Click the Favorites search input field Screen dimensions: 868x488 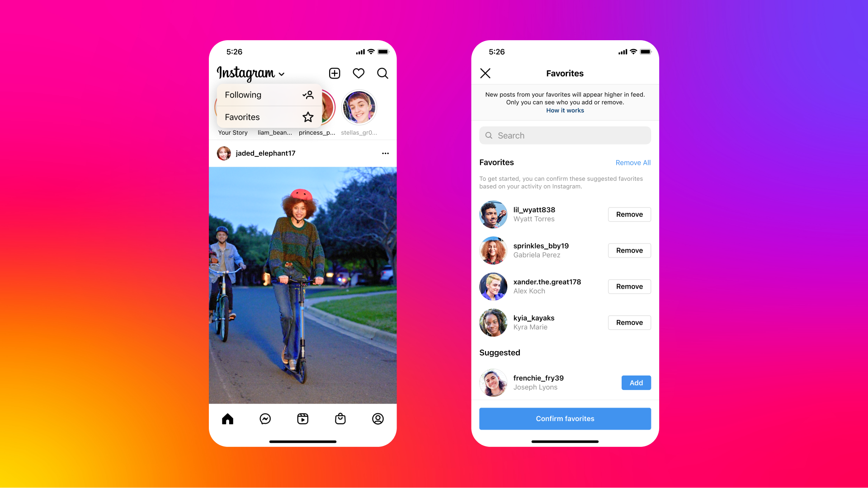point(565,135)
